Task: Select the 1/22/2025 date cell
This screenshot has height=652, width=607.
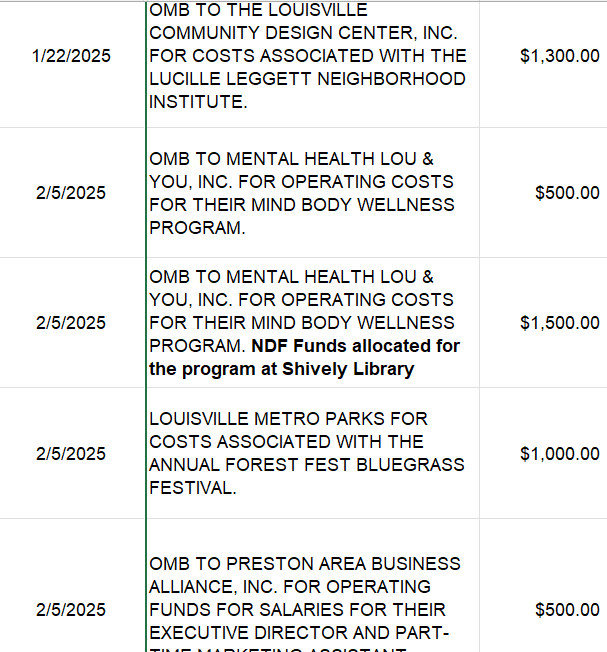Action: [x=71, y=56]
